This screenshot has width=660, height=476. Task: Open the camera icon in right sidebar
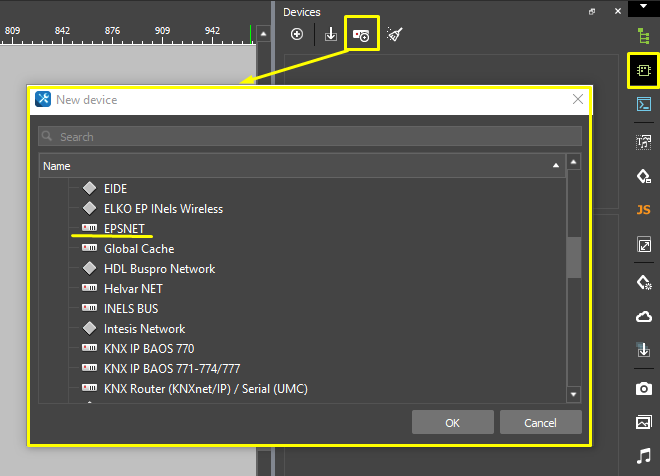643,388
